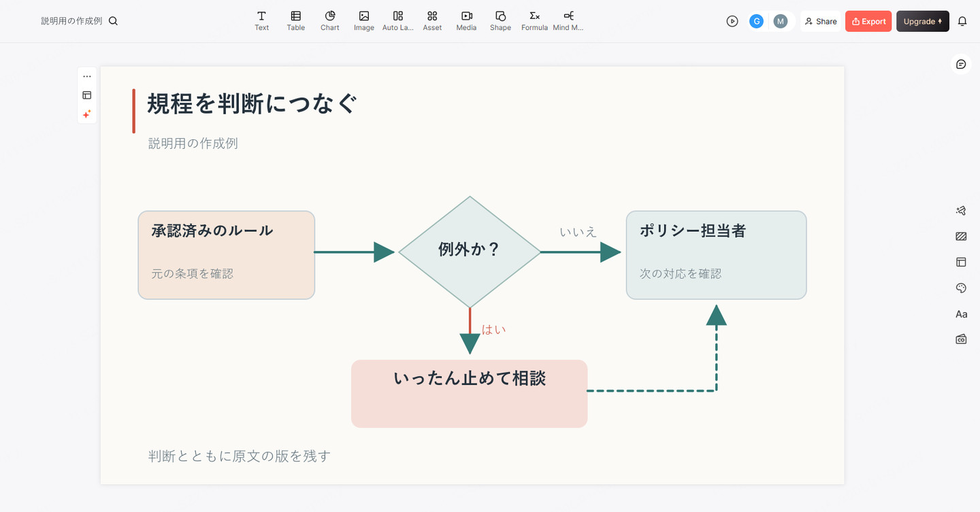Click the Share button
This screenshot has height=512, width=980.
click(821, 21)
